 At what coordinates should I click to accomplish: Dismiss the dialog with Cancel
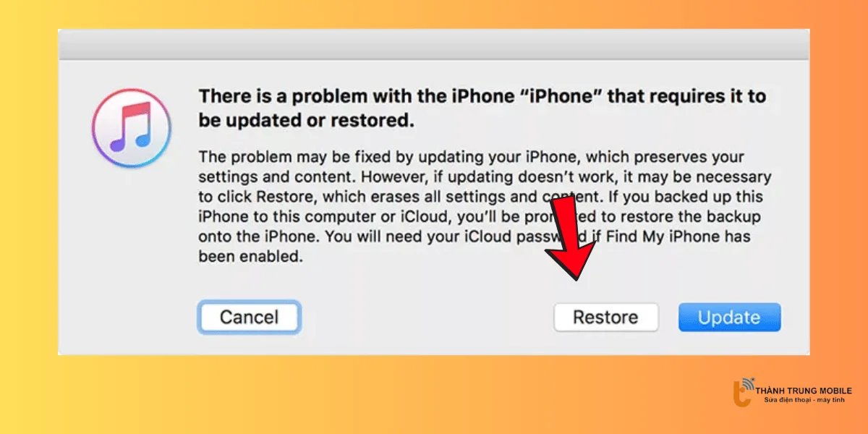(249, 317)
